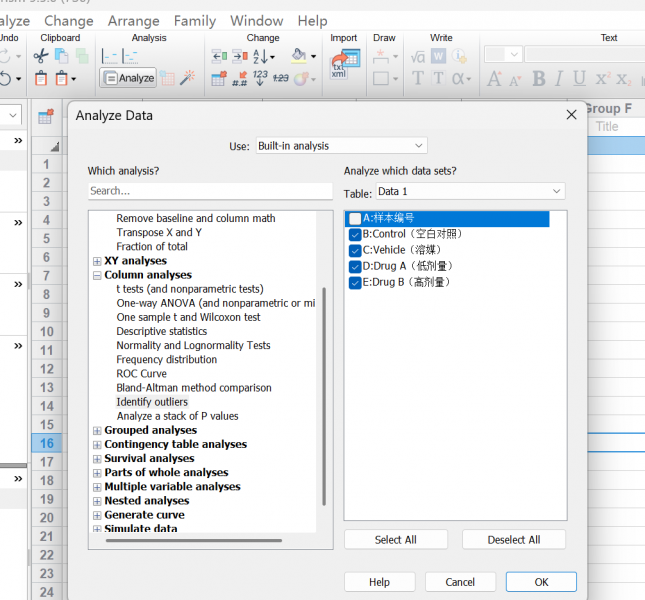This screenshot has height=600, width=645.
Task: Click the square root equation icon
Action: [x=418, y=56]
